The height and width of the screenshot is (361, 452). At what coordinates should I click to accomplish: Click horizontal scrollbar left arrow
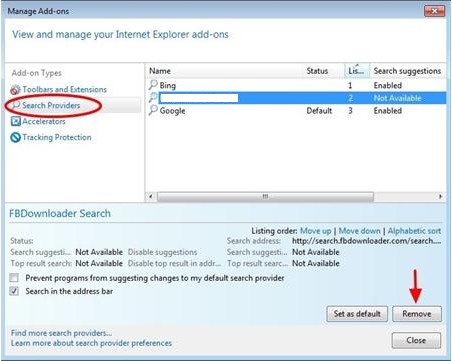pos(151,196)
